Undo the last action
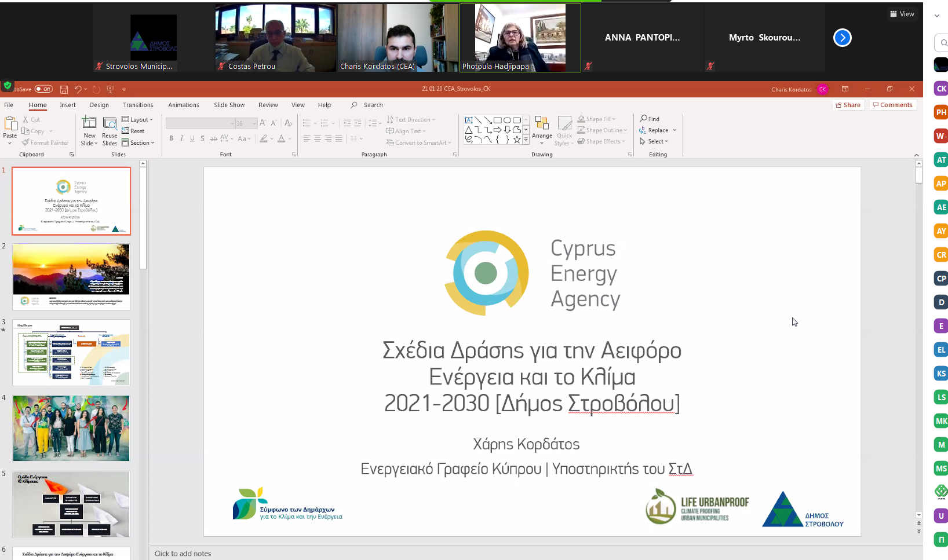 (x=78, y=89)
